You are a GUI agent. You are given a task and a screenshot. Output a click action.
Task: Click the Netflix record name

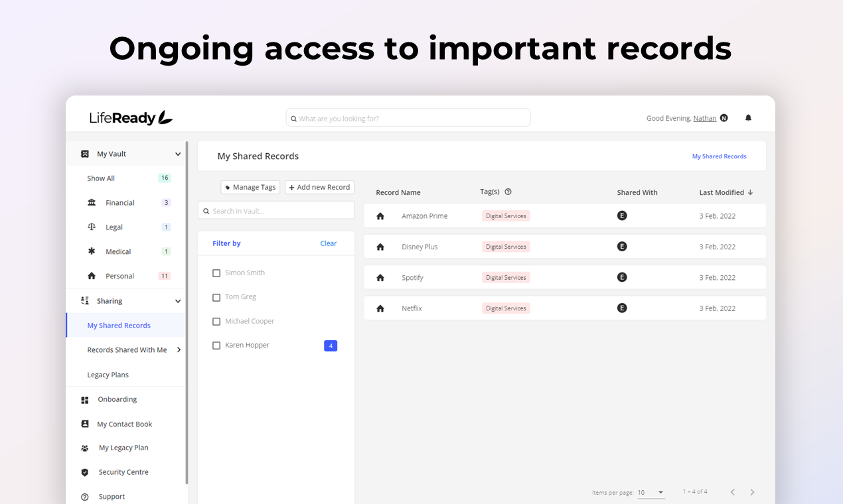click(x=412, y=308)
